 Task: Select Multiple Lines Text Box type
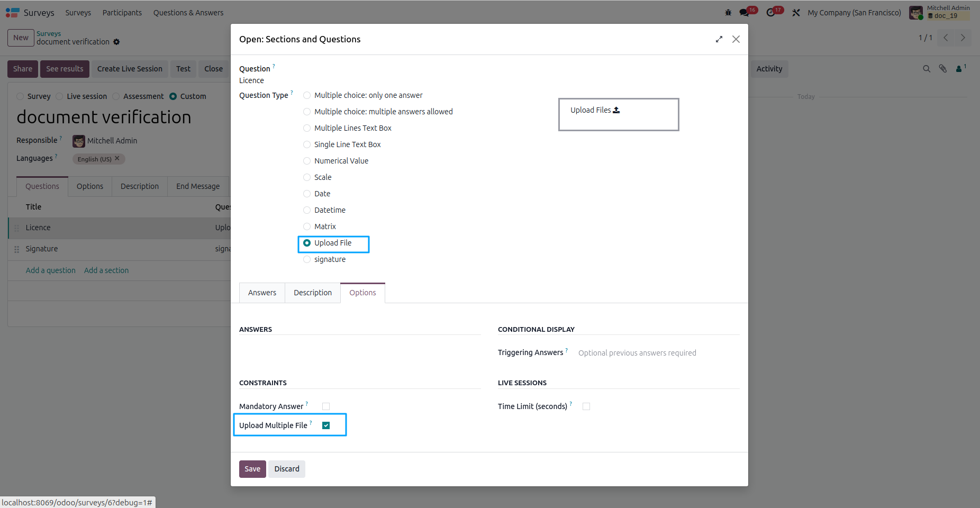point(307,128)
